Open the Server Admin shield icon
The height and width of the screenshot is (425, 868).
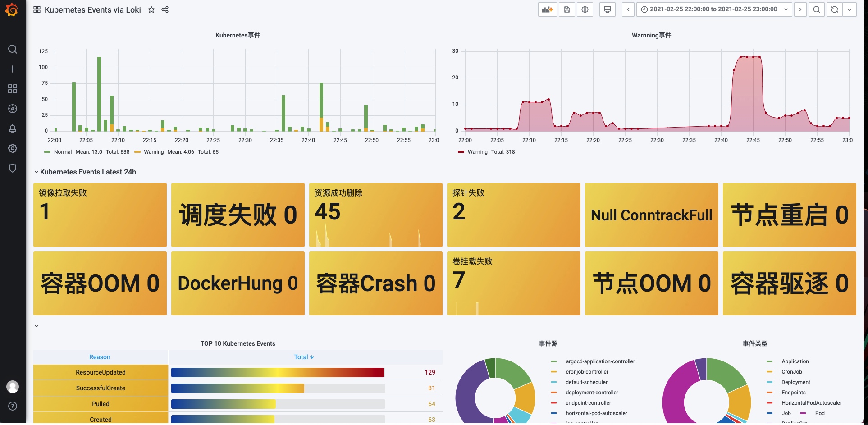13,168
